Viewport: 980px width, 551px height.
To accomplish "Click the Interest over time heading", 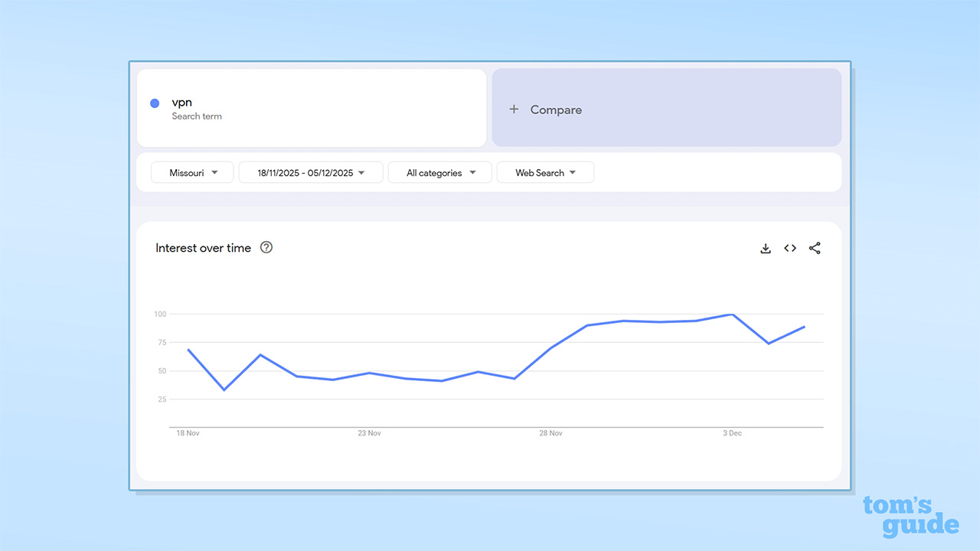I will [x=204, y=247].
